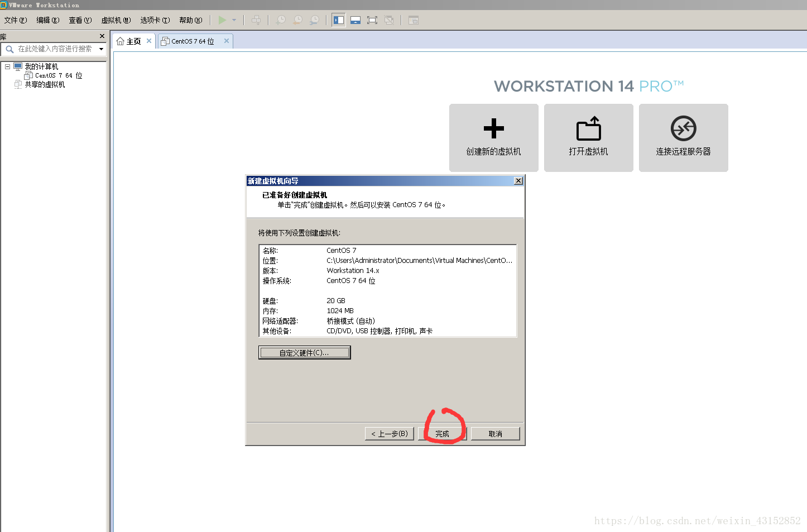Select CentOS 7 64 位 in library tree
The width and height of the screenshot is (807, 532).
click(59, 75)
